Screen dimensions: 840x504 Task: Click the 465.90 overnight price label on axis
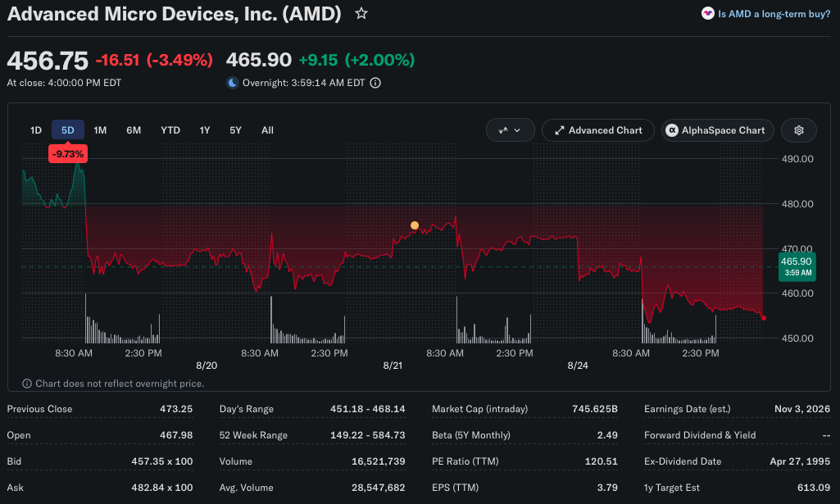pyautogui.click(x=797, y=266)
